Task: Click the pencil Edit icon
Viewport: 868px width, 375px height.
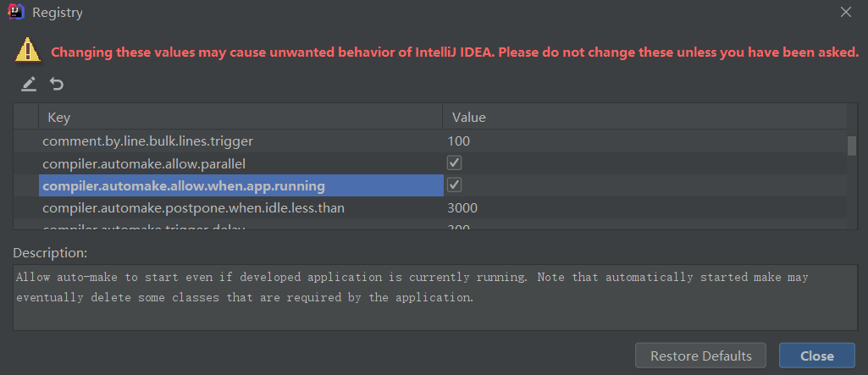Action: 29,84
